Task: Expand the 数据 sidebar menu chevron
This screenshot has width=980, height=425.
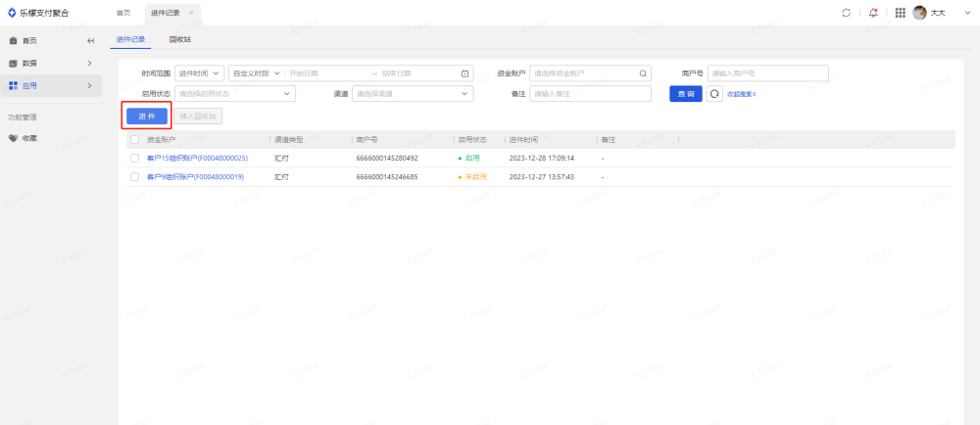Action: (89, 63)
